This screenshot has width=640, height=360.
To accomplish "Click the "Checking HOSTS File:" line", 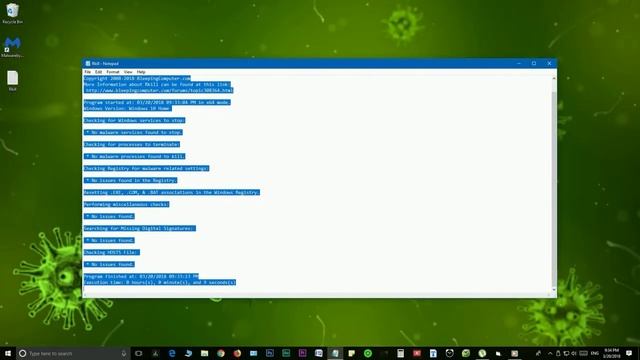I will click(x=111, y=253).
